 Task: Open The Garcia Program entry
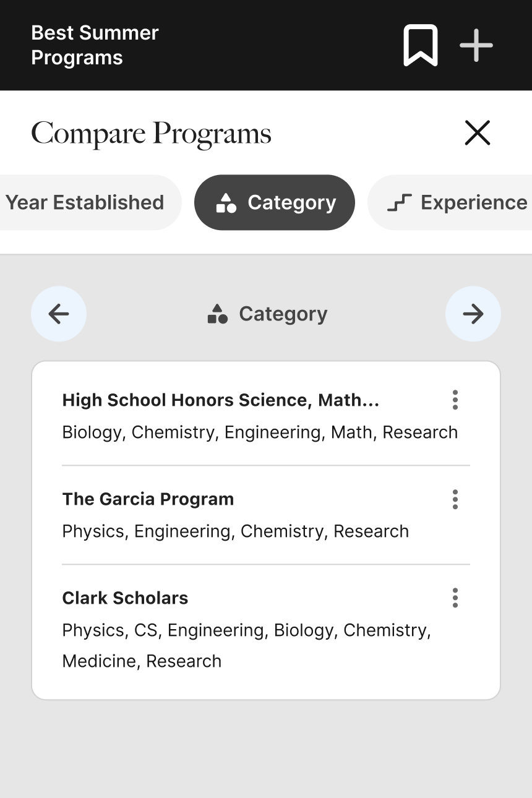[x=148, y=499]
